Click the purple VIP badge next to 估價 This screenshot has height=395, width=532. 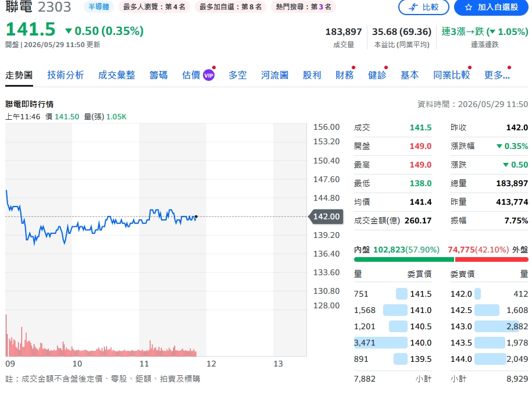click(209, 76)
